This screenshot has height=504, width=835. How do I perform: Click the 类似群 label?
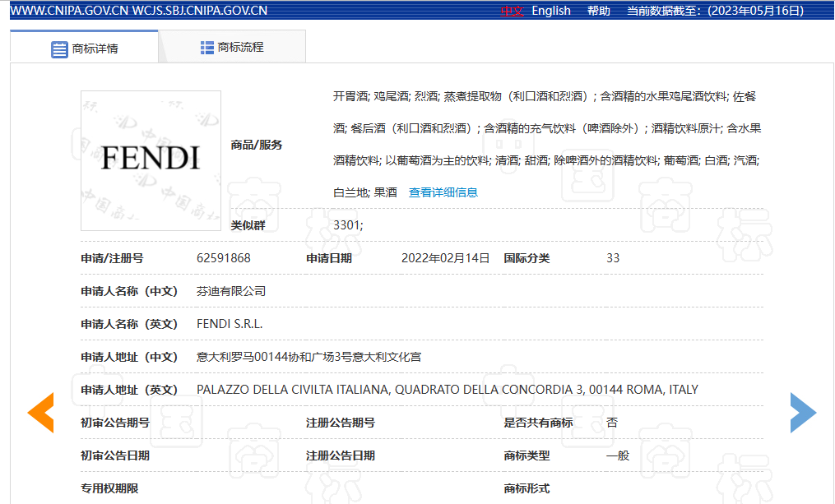(248, 225)
